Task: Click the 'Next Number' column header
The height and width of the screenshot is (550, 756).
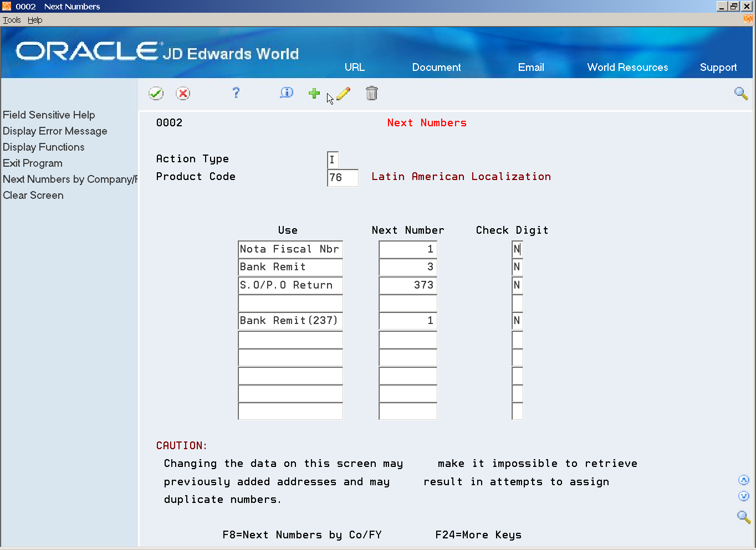Action: pos(408,230)
